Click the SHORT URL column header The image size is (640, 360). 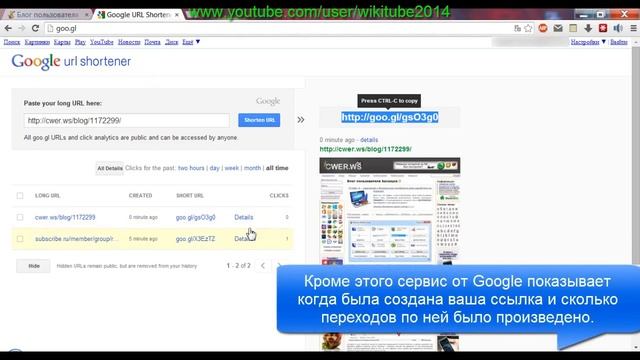[x=190, y=196]
